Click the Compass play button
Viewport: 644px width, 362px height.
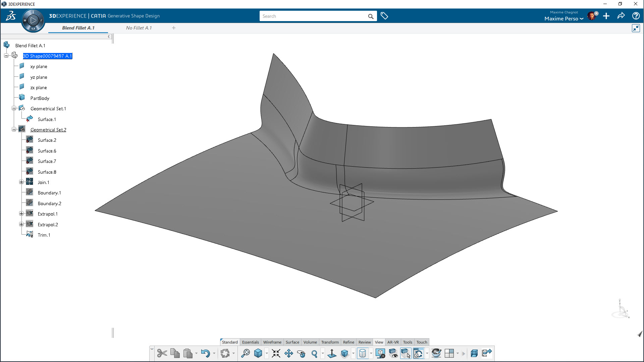coord(33,20)
